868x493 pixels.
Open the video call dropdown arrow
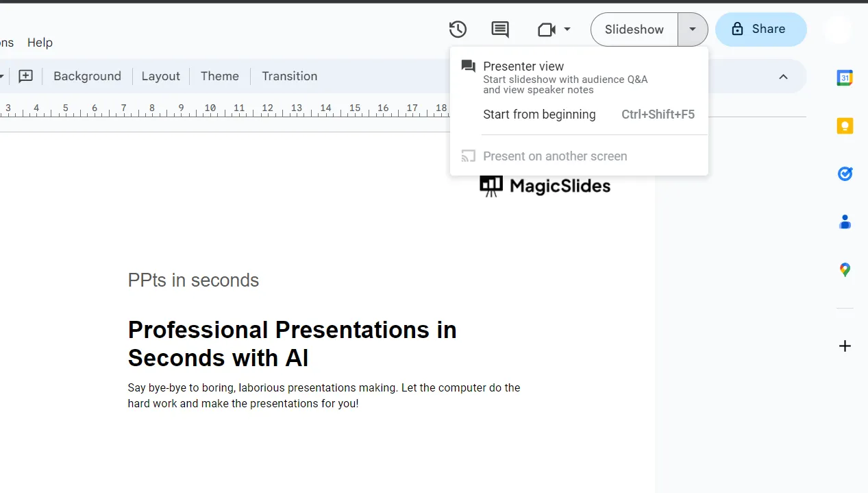pos(567,29)
